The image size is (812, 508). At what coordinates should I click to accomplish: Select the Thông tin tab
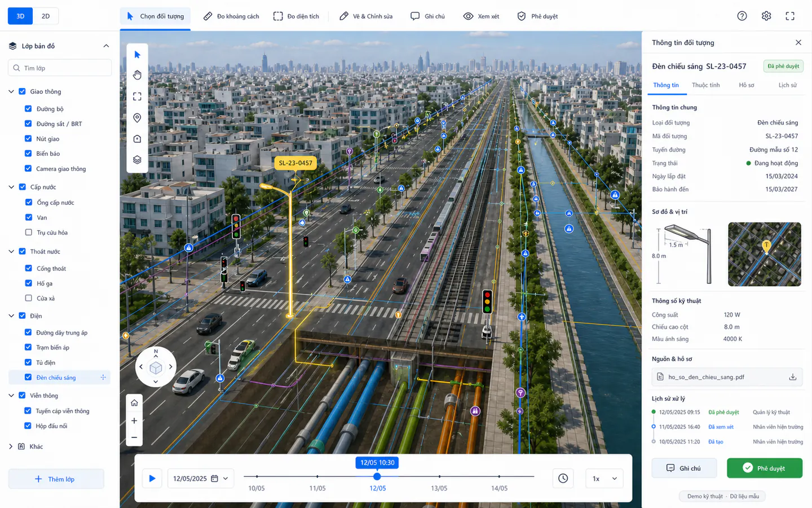tap(666, 85)
